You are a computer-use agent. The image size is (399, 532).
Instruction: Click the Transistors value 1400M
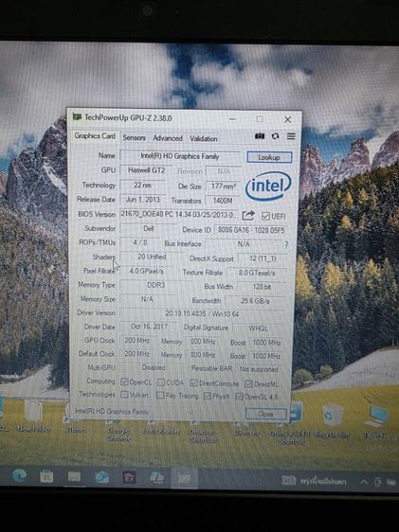(223, 201)
